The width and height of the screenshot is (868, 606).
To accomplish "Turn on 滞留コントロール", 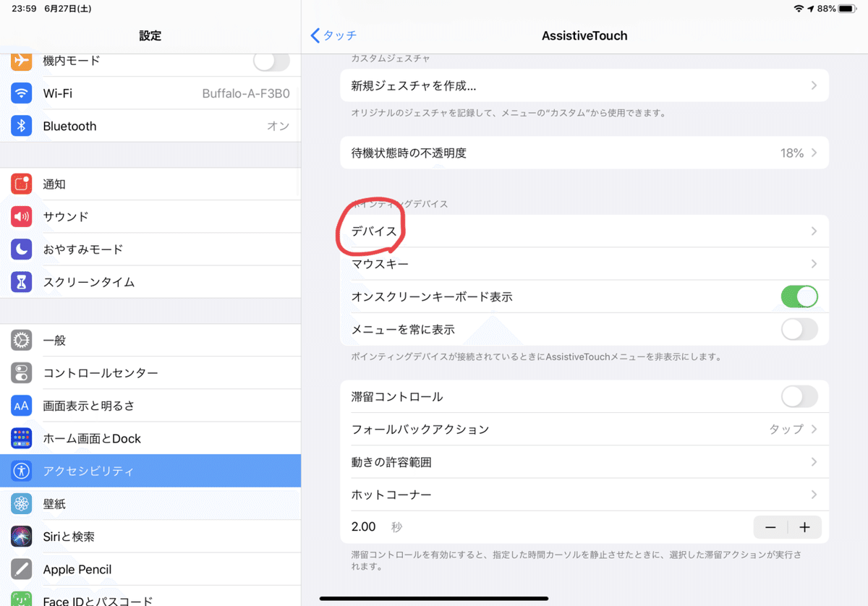I will point(799,396).
